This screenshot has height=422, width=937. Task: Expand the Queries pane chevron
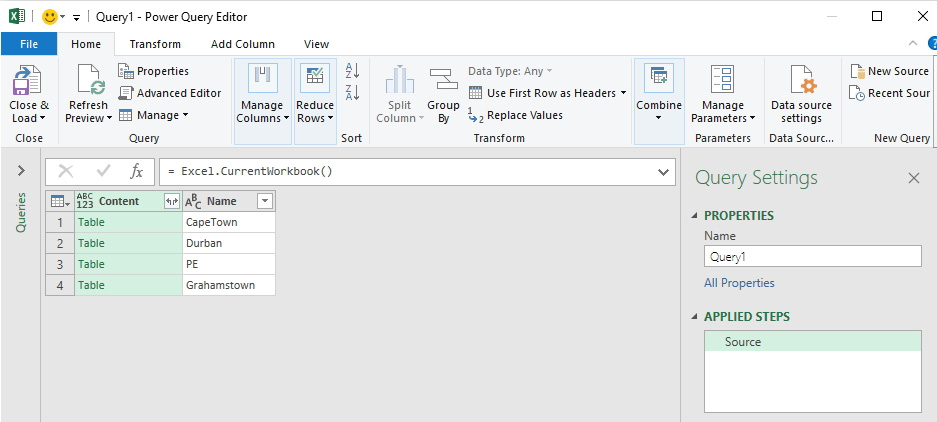21,171
